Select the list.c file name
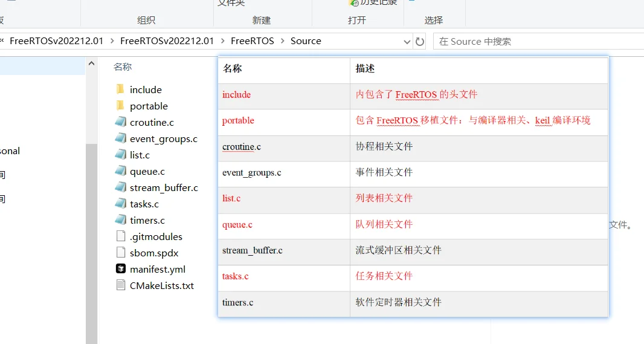Viewport: 644px width, 344px height. click(x=140, y=155)
